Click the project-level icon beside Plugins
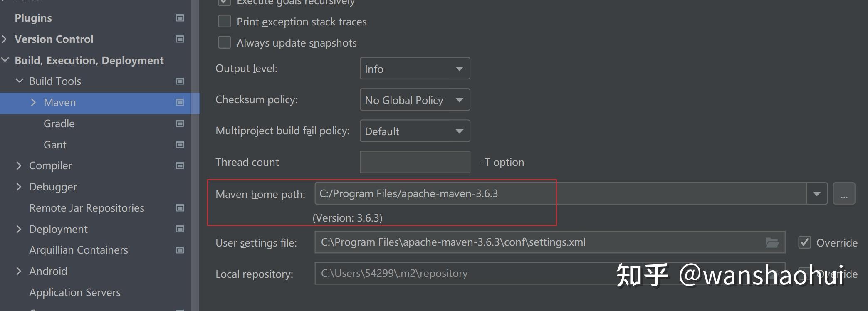The image size is (868, 311). click(x=180, y=18)
